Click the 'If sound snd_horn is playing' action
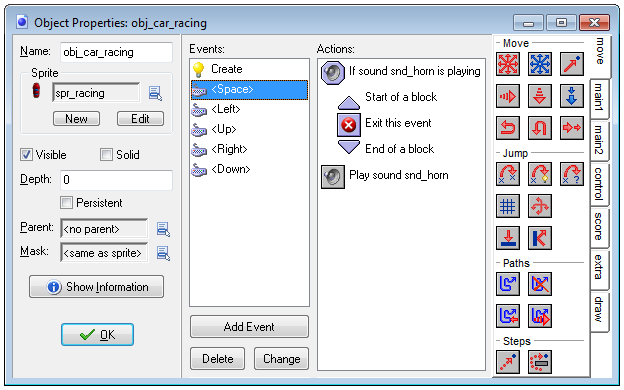The width and height of the screenshot is (624, 390). click(x=401, y=72)
